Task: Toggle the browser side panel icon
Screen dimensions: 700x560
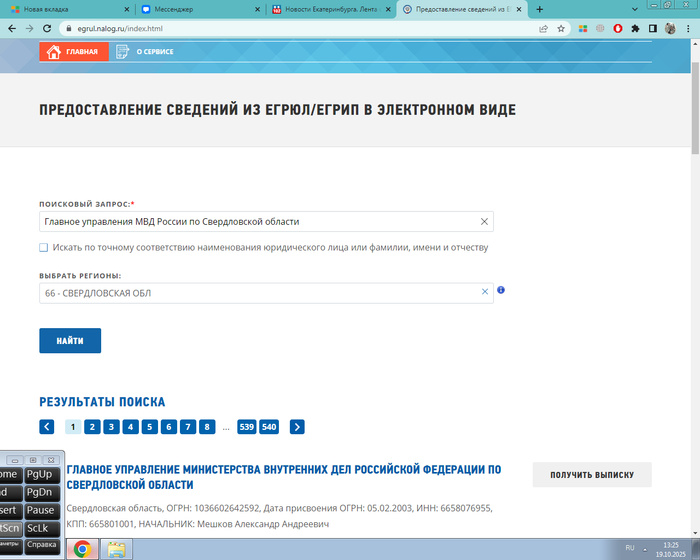Action: coord(653,29)
